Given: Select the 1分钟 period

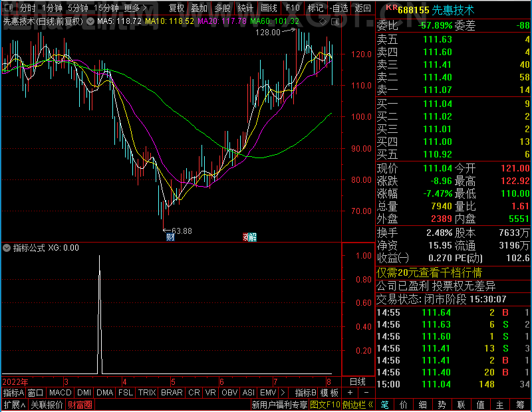Looking at the screenshot, I should pos(52,8).
